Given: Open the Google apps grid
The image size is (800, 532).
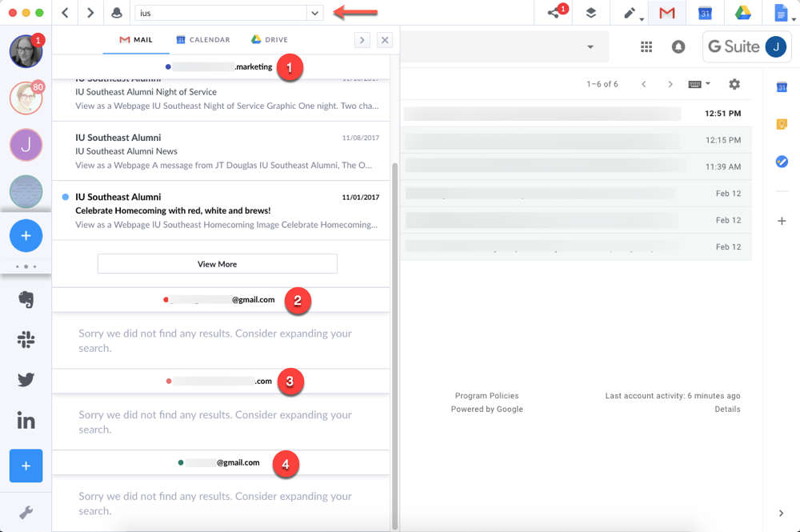Looking at the screenshot, I should pyautogui.click(x=646, y=47).
